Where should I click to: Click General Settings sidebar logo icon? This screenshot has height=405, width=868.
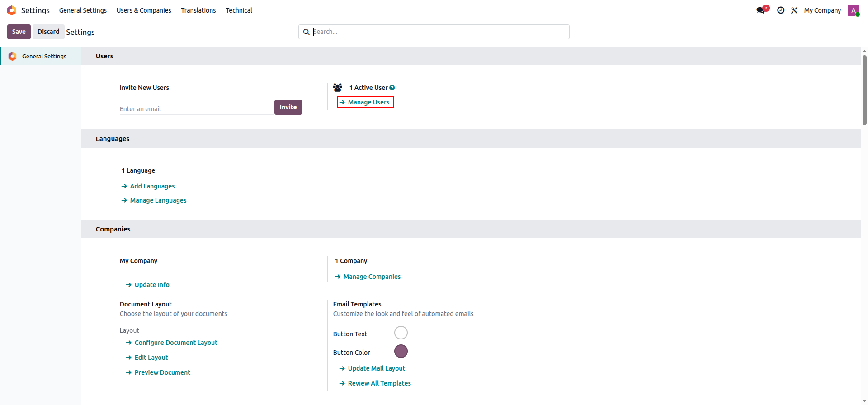(x=12, y=56)
